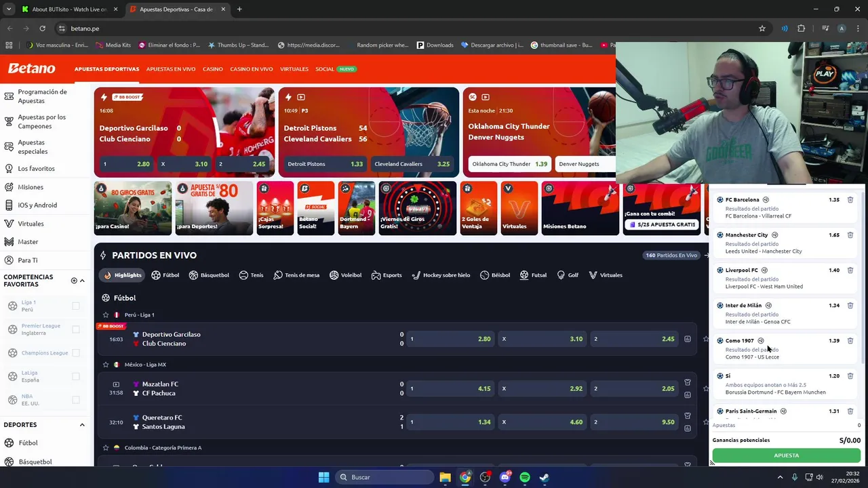Screen dimensions: 868x488
Task: Reload the betano.pe page
Action: (42, 28)
